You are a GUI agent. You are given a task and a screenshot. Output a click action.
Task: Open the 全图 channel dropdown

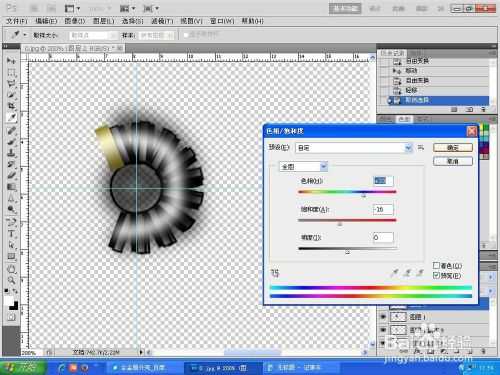pos(303,166)
